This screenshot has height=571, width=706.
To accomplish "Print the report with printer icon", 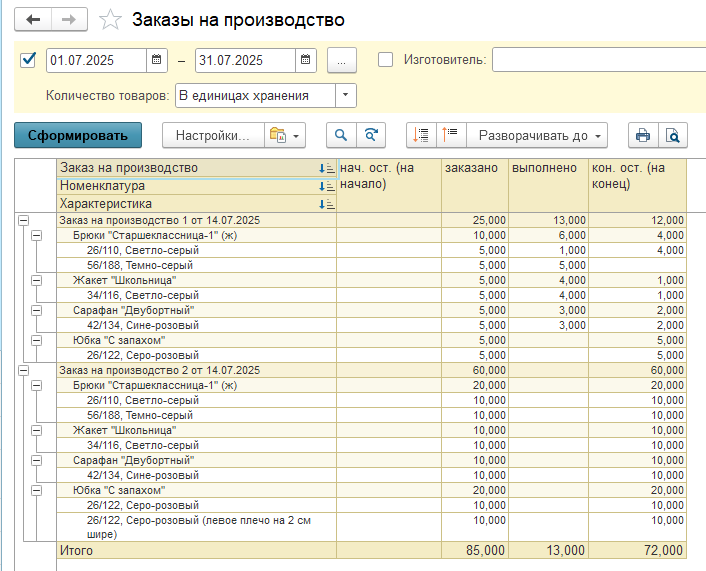I will coord(643,135).
